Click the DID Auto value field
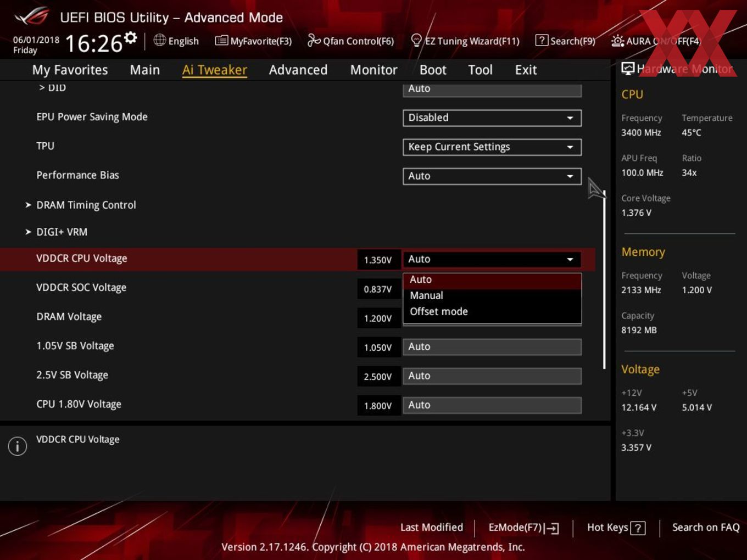The height and width of the screenshot is (560, 747). 492,89
